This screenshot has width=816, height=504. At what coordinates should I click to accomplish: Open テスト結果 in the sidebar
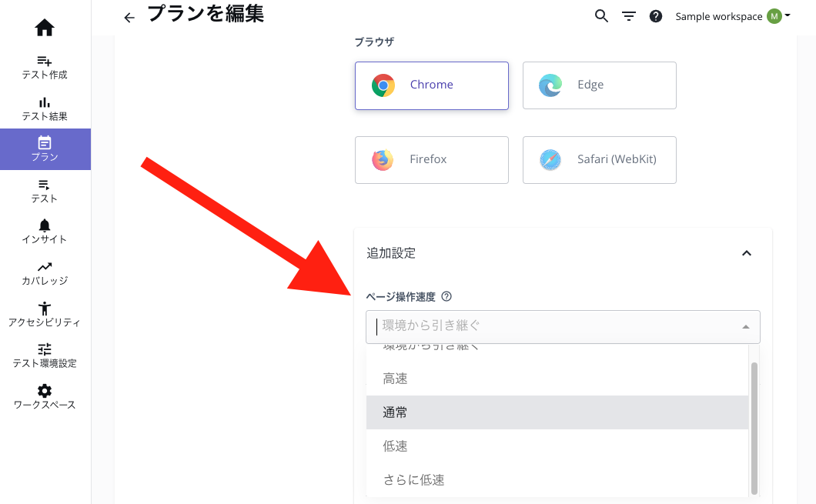(x=45, y=109)
